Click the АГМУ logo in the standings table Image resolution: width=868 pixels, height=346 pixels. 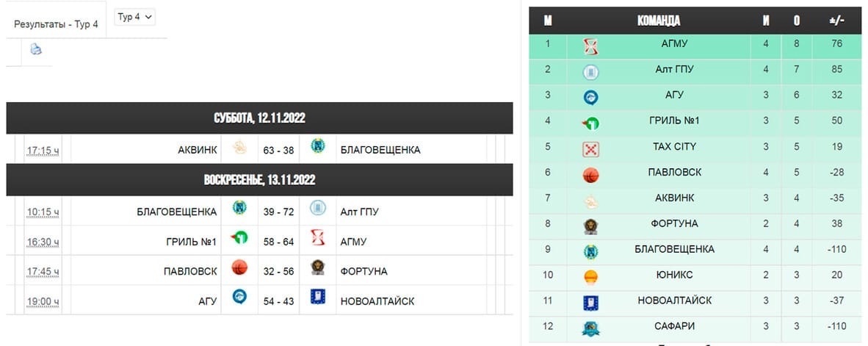[590, 46]
